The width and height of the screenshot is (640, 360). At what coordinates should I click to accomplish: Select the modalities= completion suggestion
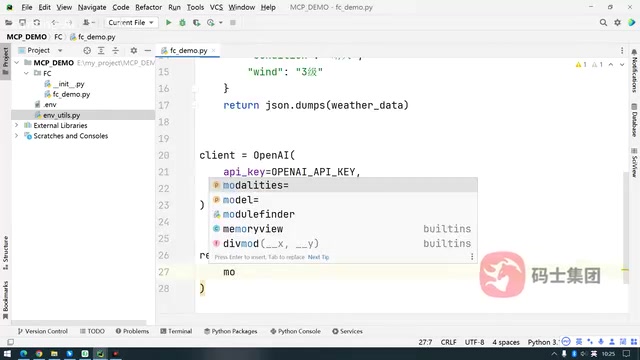pos(343,185)
